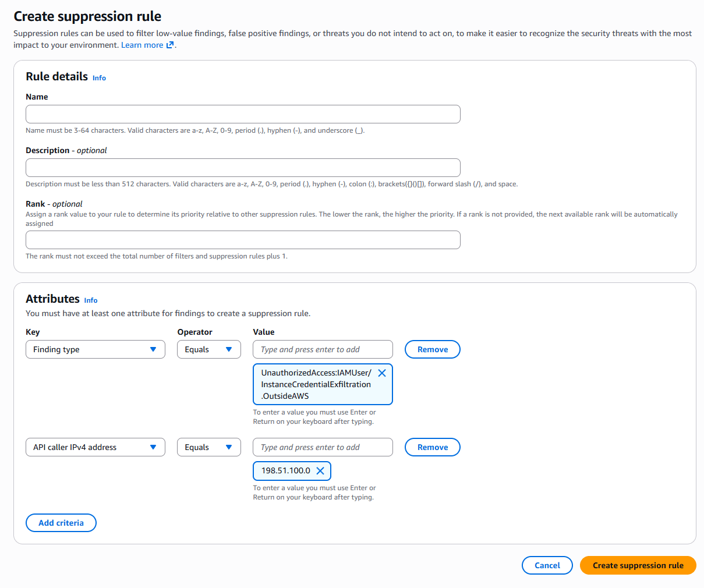The height and width of the screenshot is (588, 704).
Task: Click the Name input field
Action: (x=243, y=114)
